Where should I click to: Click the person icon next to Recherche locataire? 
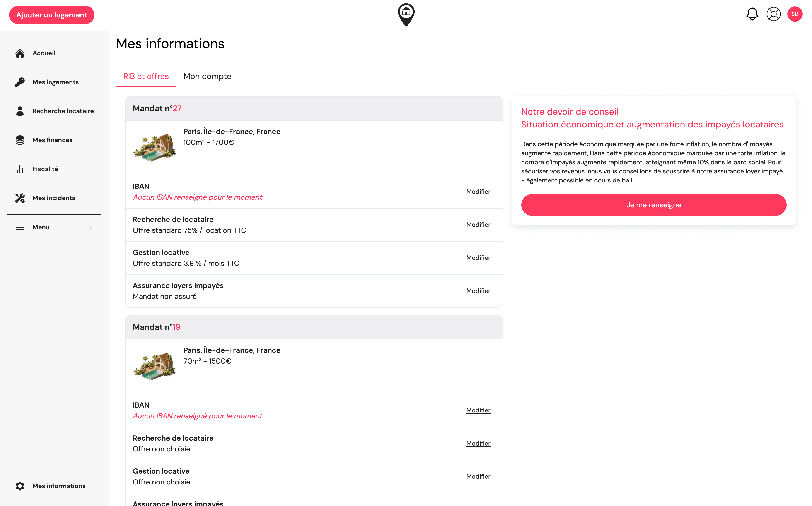click(20, 111)
